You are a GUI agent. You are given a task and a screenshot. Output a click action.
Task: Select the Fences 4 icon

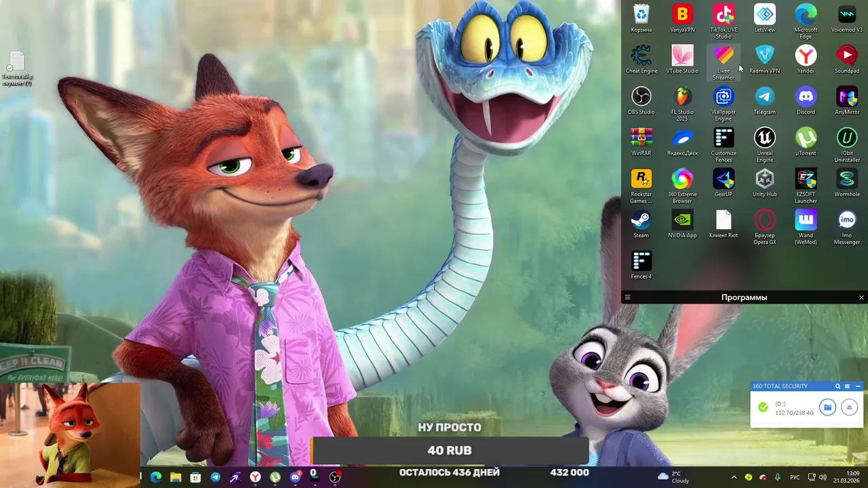tap(641, 266)
